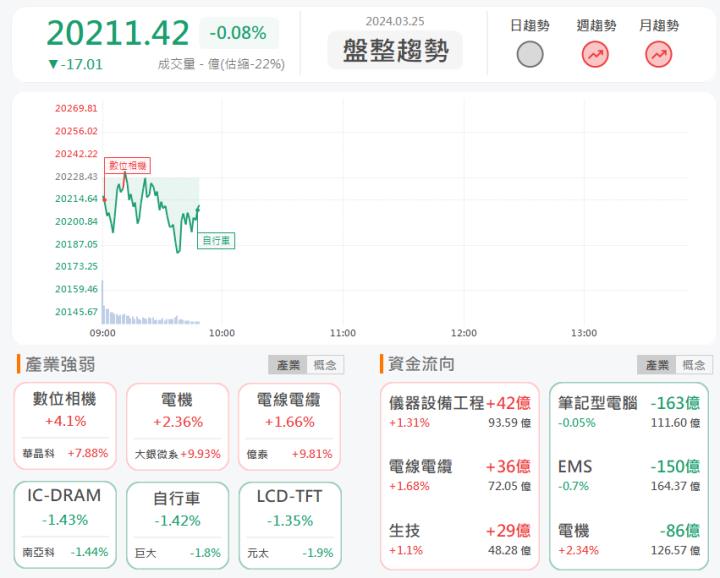Select 產業 tab in 資金流向 panel
720x578 pixels.
(x=657, y=365)
